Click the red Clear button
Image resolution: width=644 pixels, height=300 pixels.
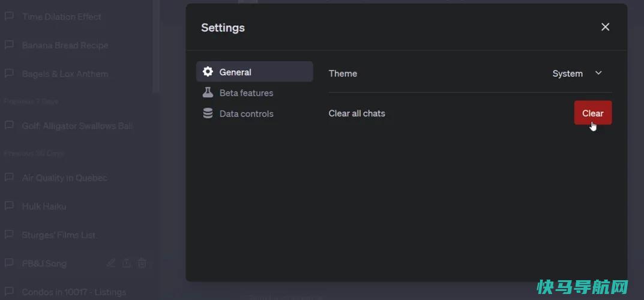point(592,113)
